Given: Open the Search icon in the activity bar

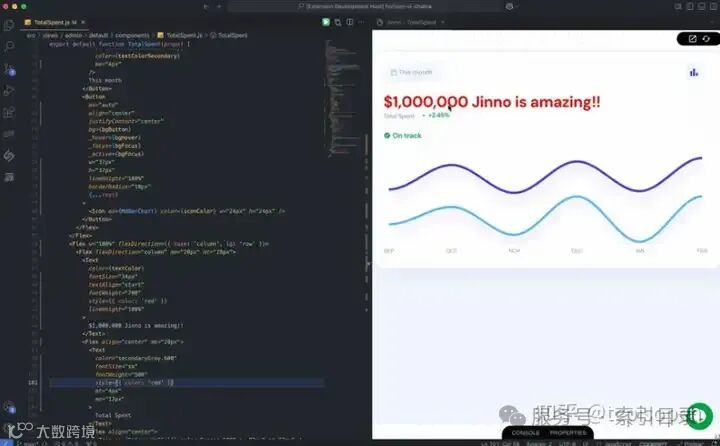Looking at the screenshot, I should coord(9,46).
